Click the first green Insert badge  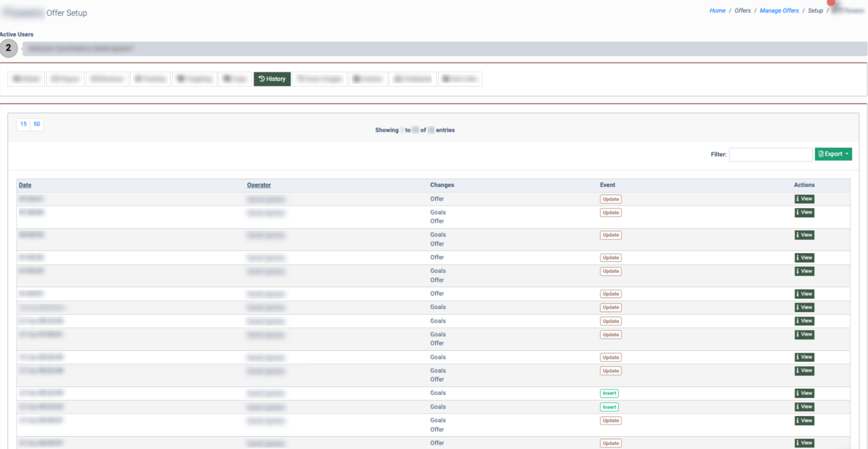pos(609,393)
